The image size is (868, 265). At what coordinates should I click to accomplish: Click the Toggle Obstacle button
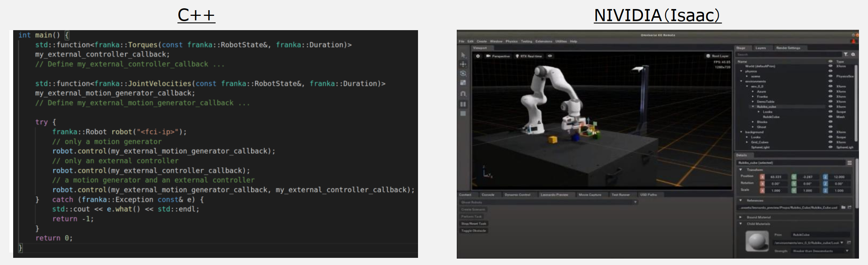point(474,231)
